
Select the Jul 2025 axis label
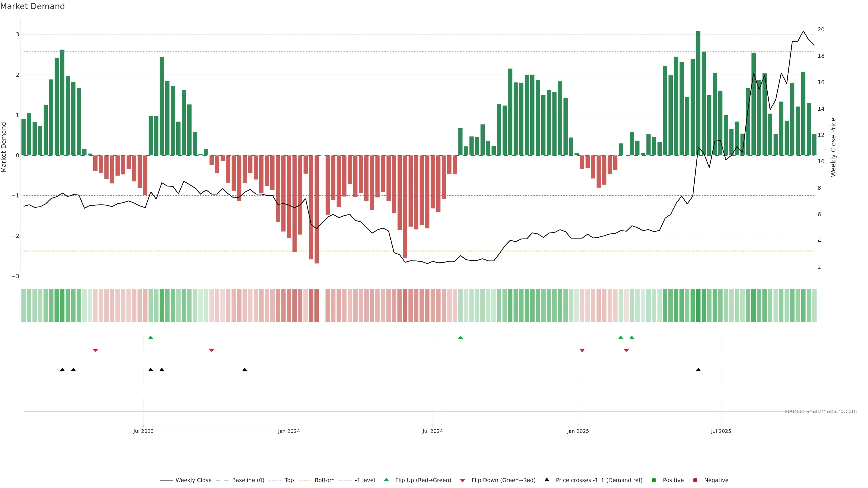(721, 431)
